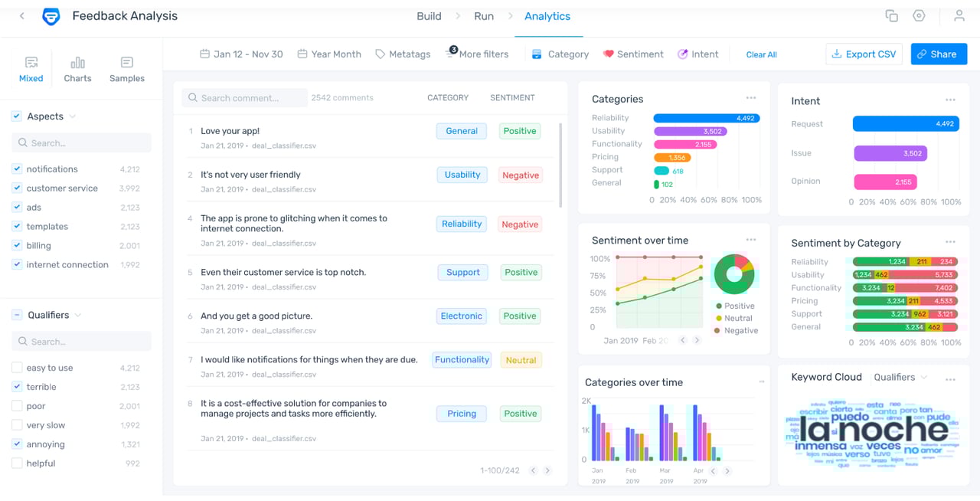Uncheck the annoying qualifier
This screenshot has width=980, height=501.
point(17,444)
